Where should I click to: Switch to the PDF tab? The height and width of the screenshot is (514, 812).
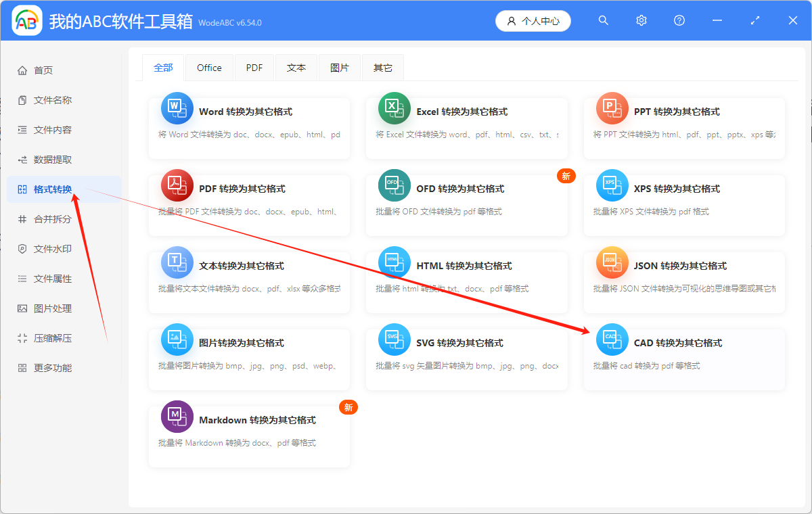tap(254, 67)
